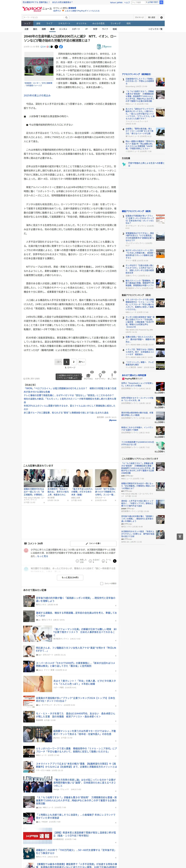The image size is (186, 868).
Task: Click the ヘルプ link at top
Action: [127, 2]
